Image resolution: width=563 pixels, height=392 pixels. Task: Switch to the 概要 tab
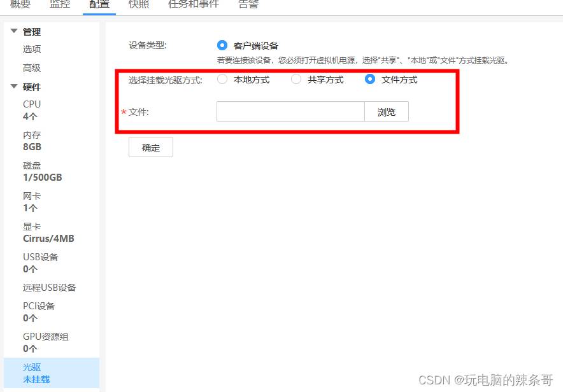20,4
